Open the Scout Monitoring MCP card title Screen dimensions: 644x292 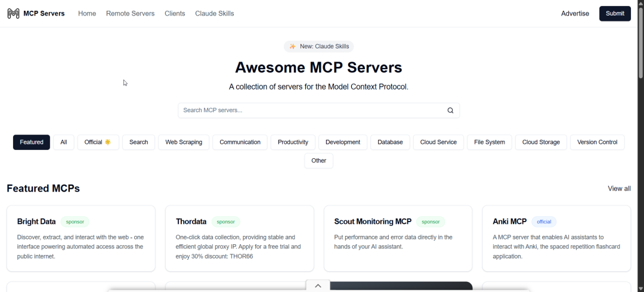pos(373,222)
